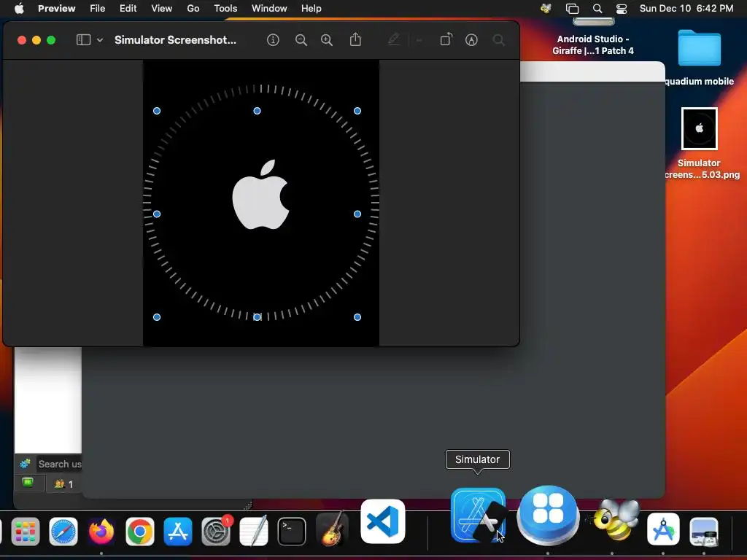Zoom out of the image
Viewport: 747px width, 560px height.
(301, 40)
